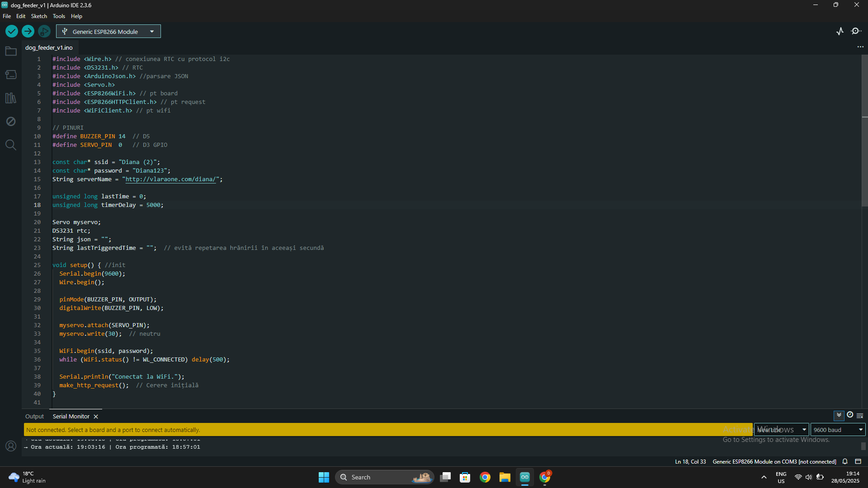Switch to the Output tab
This screenshot has height=488, width=868.
(34, 417)
